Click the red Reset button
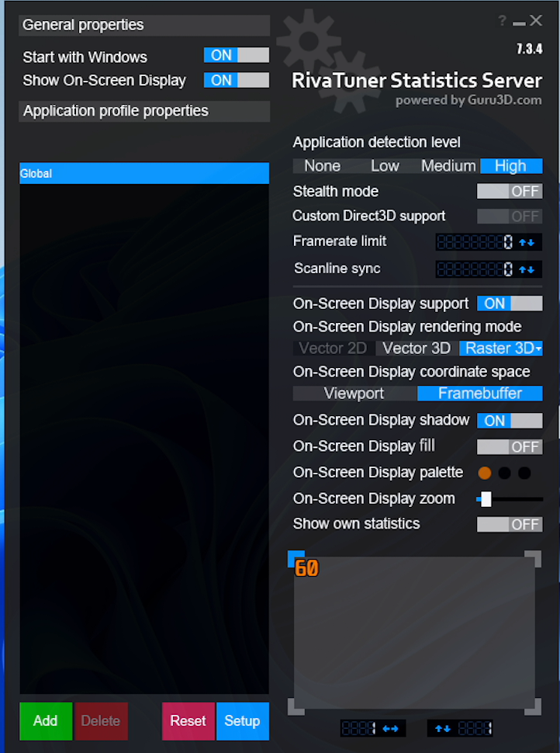The height and width of the screenshot is (753, 560). click(188, 721)
